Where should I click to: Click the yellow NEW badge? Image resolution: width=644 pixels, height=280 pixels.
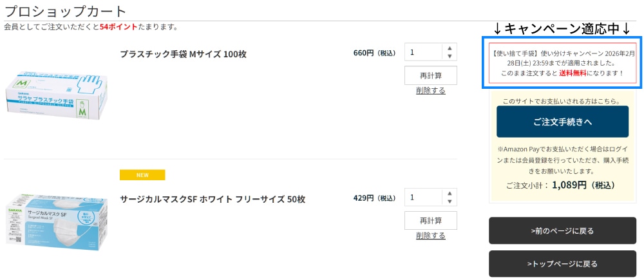[x=142, y=175]
